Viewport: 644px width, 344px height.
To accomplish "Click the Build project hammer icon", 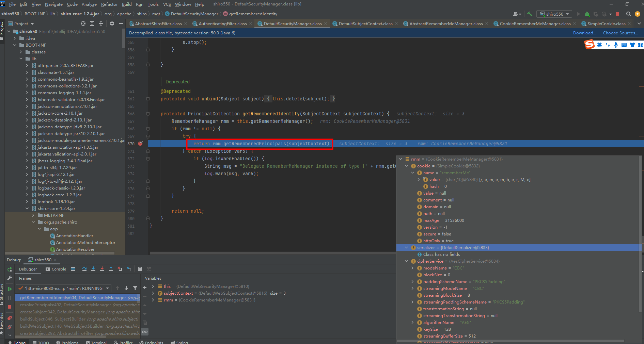I will coord(530,14).
